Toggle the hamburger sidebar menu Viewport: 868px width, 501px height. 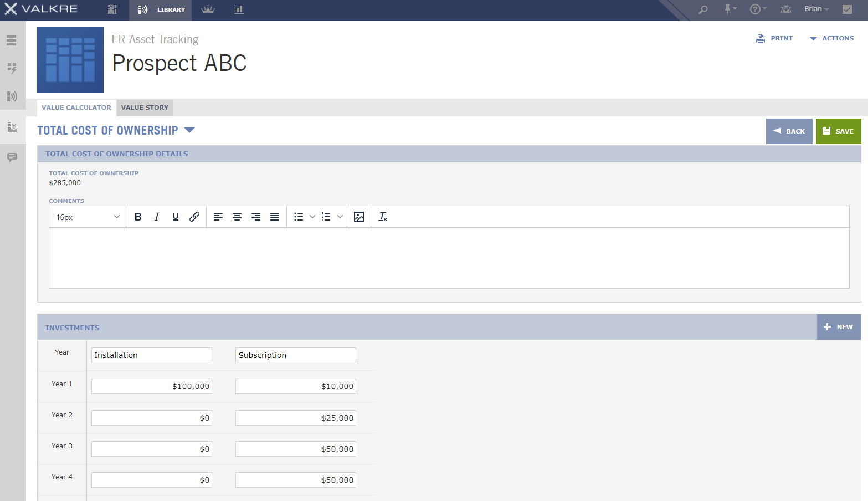12,40
